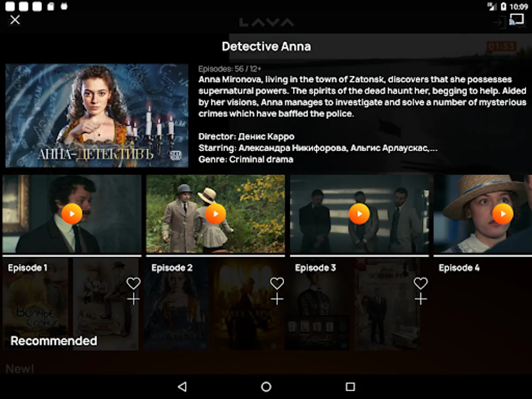Play Episode 1
This screenshot has height=399, width=532.
click(72, 214)
